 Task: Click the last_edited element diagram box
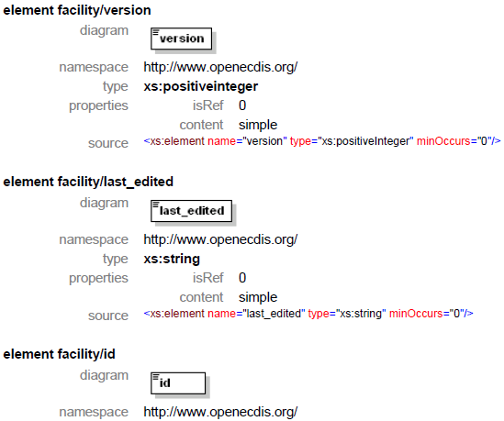[191, 211]
